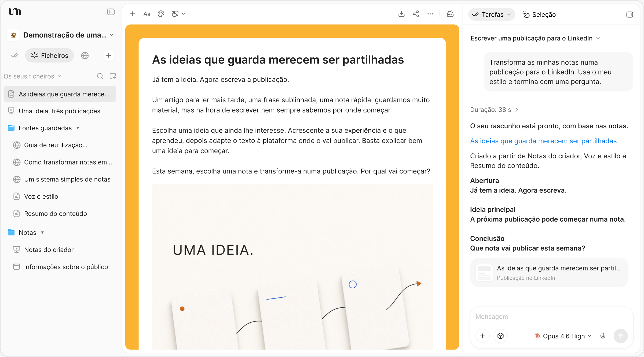Click the folder icon of 'Fontes guardadas'
This screenshot has width=644, height=357.
pyautogui.click(x=11, y=128)
